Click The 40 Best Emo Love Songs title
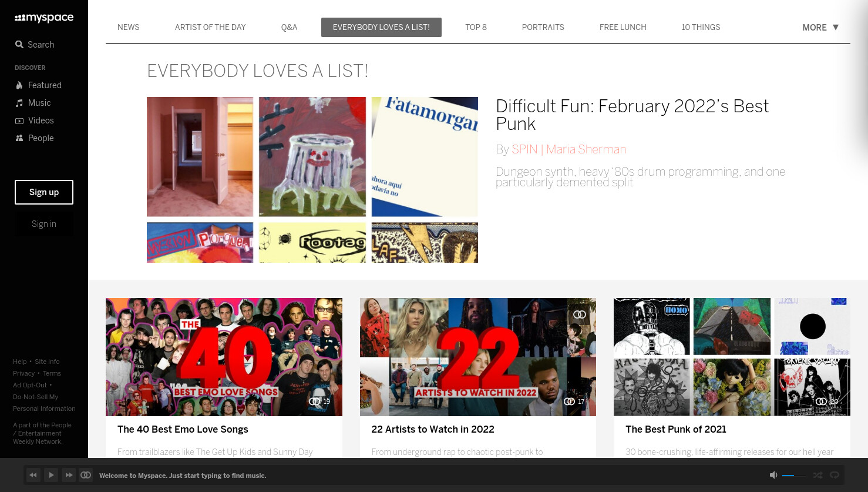The width and height of the screenshot is (868, 492). (x=183, y=429)
